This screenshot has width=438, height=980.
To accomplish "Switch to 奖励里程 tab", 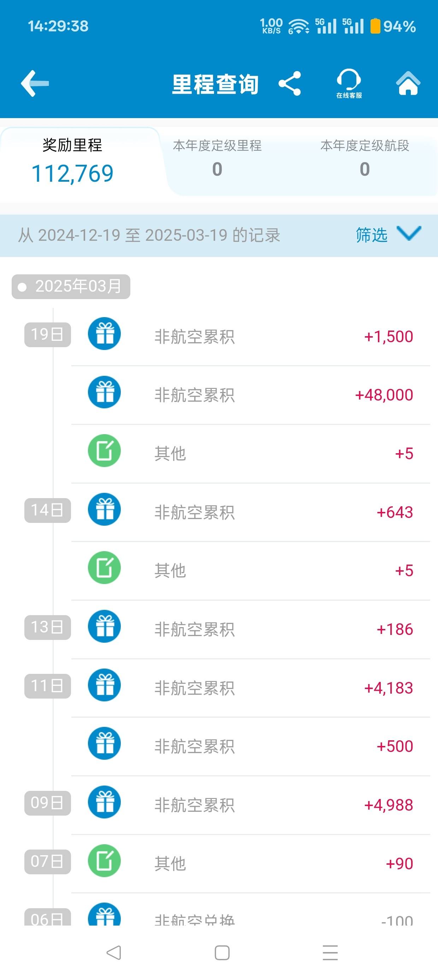I will tap(72, 161).
